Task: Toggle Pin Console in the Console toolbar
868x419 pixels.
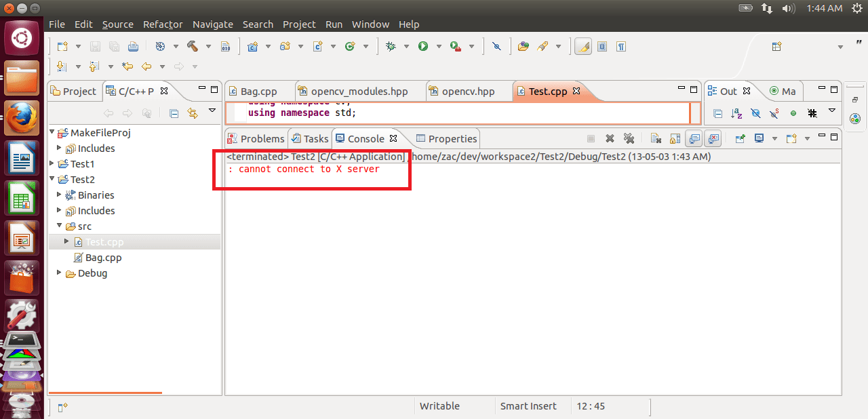Action: click(740, 138)
